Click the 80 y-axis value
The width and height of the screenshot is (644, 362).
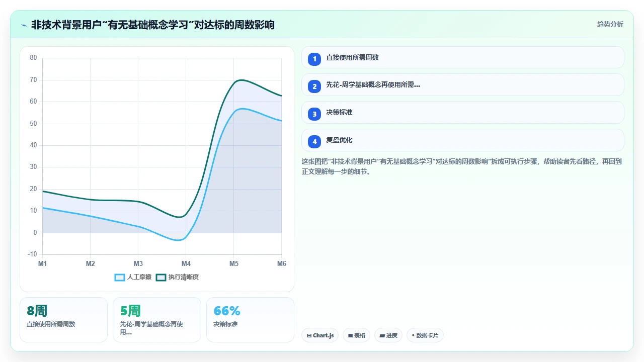34,58
